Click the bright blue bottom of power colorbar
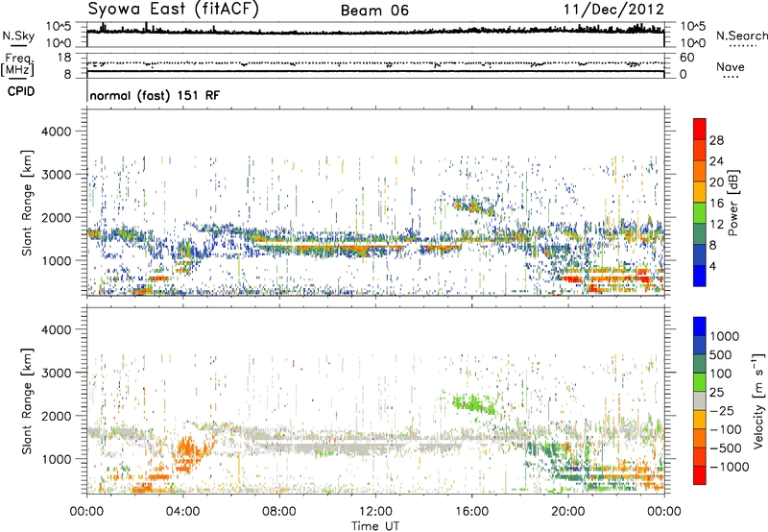Image resolution: width=768 pixels, height=532 pixels. point(700,276)
